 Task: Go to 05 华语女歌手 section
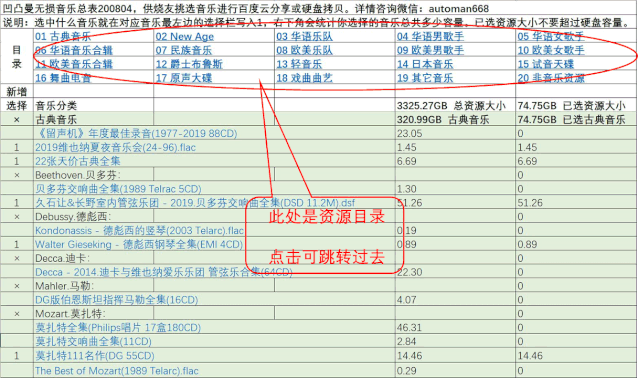point(551,37)
